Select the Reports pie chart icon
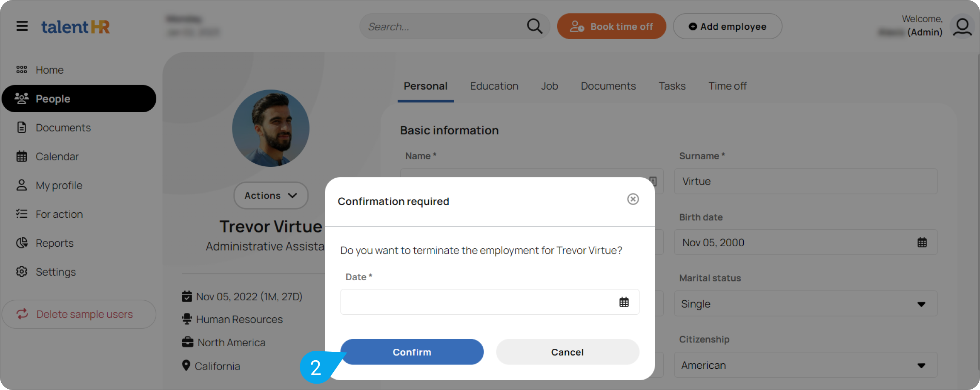This screenshot has width=980, height=390. 22,243
